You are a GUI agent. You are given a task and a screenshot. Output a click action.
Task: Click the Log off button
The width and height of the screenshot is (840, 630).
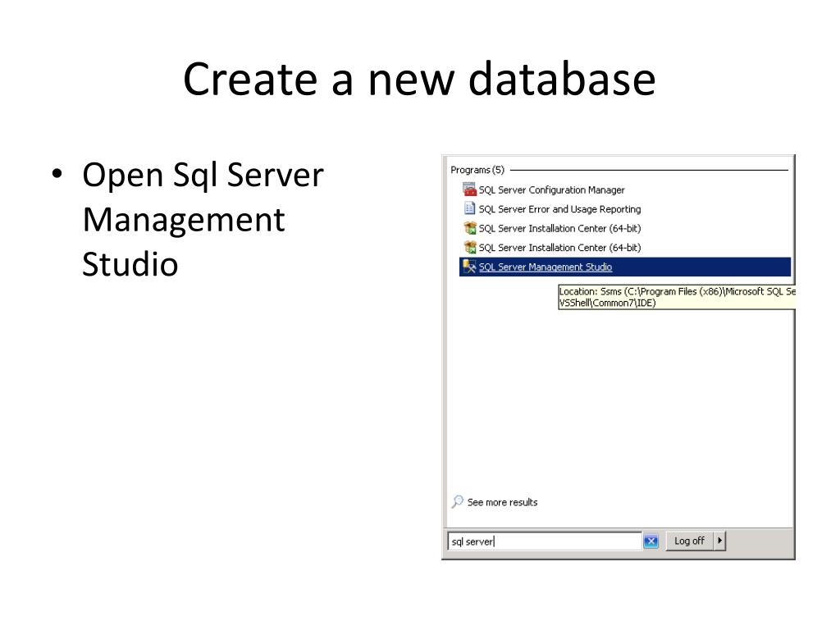pos(689,541)
